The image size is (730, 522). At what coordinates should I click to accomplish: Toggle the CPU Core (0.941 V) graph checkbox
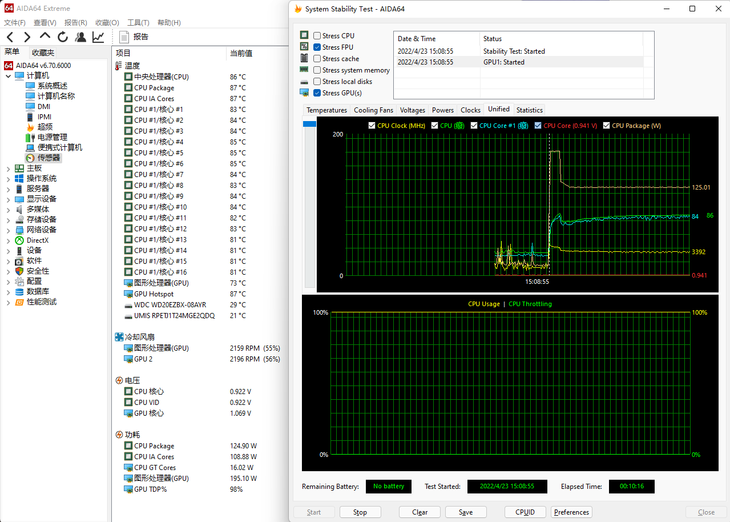[538, 125]
